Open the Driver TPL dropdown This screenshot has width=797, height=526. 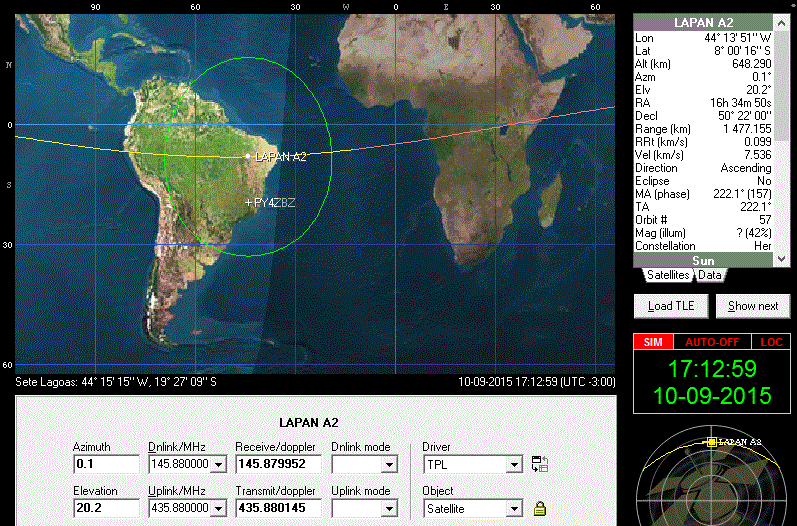(x=514, y=465)
